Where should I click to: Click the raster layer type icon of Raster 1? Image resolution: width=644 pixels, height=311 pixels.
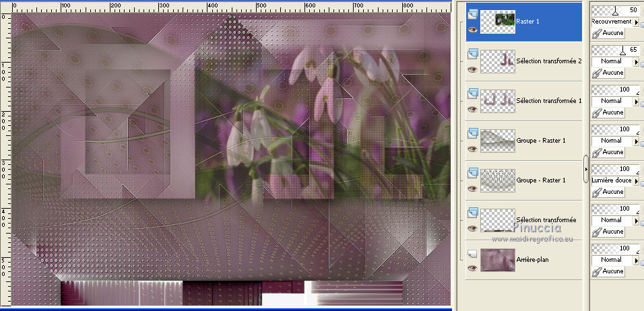(x=473, y=15)
